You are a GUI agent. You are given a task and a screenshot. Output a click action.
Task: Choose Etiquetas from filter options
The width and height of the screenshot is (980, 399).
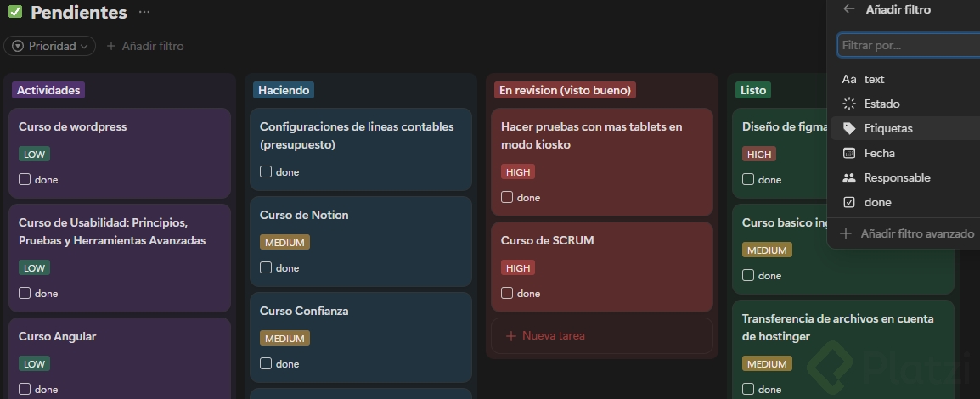tap(888, 128)
